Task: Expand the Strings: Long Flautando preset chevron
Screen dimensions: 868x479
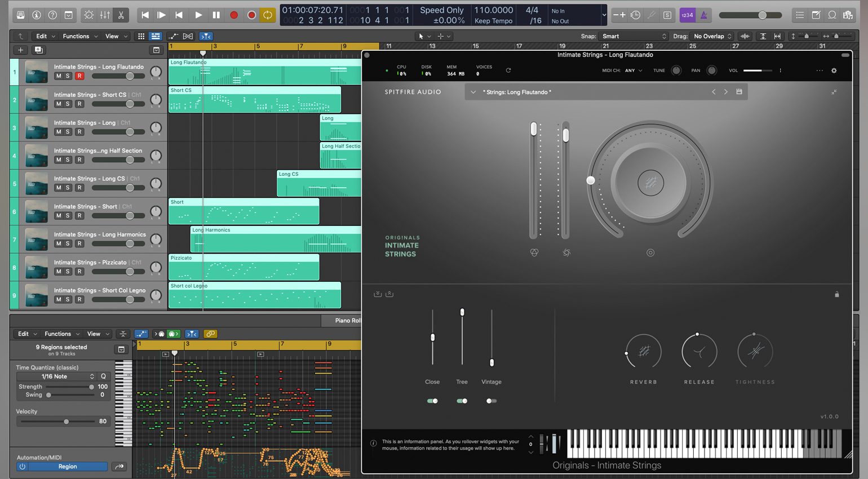Action: point(473,92)
